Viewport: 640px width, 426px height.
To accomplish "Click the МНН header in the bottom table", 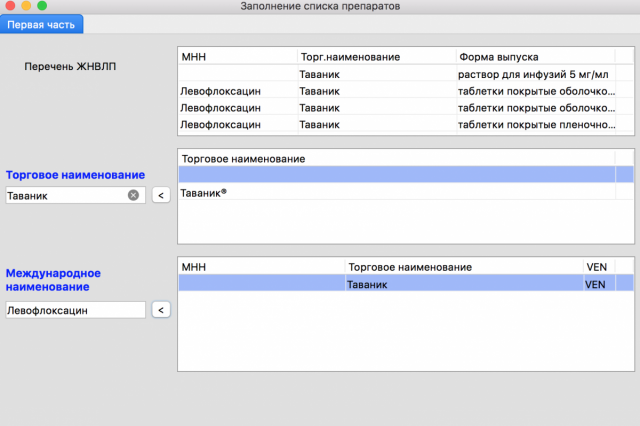I will (x=262, y=267).
